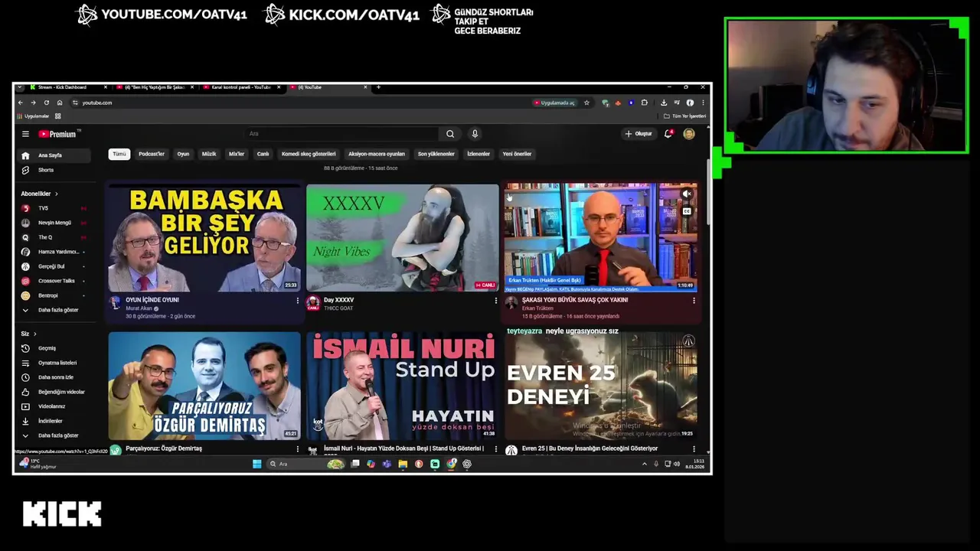This screenshot has width=980, height=551.
Task: Open Beğendiğim videolar list
Action: click(54, 392)
